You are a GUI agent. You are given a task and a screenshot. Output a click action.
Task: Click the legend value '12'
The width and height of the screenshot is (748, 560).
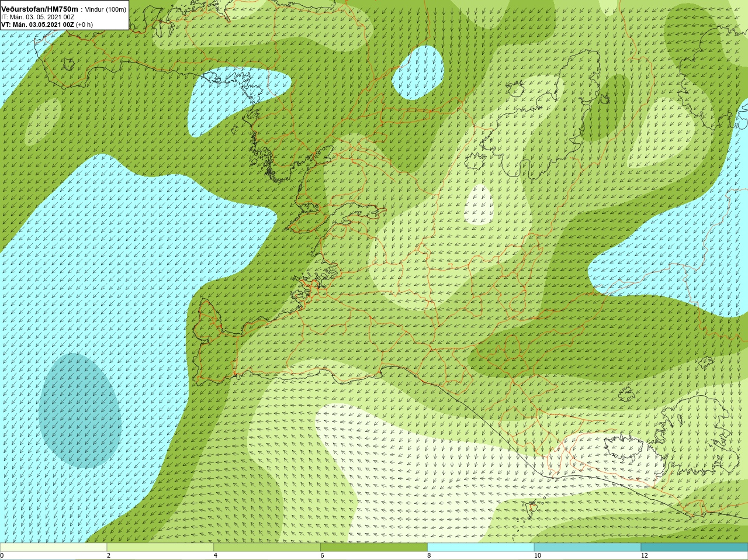645,555
